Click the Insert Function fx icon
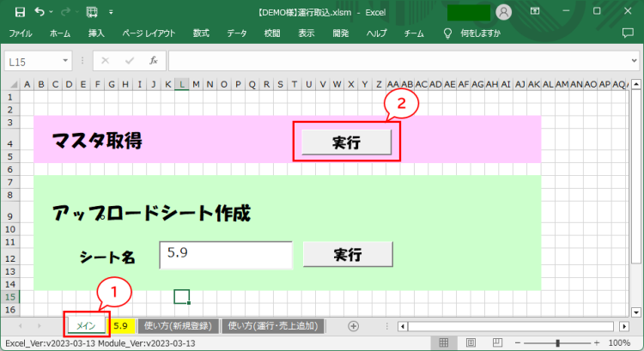This screenshot has height=351, width=644. (x=153, y=61)
